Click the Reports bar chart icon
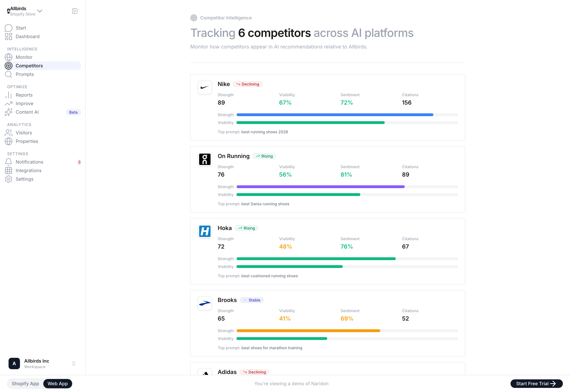The image size is (570, 392). click(9, 95)
